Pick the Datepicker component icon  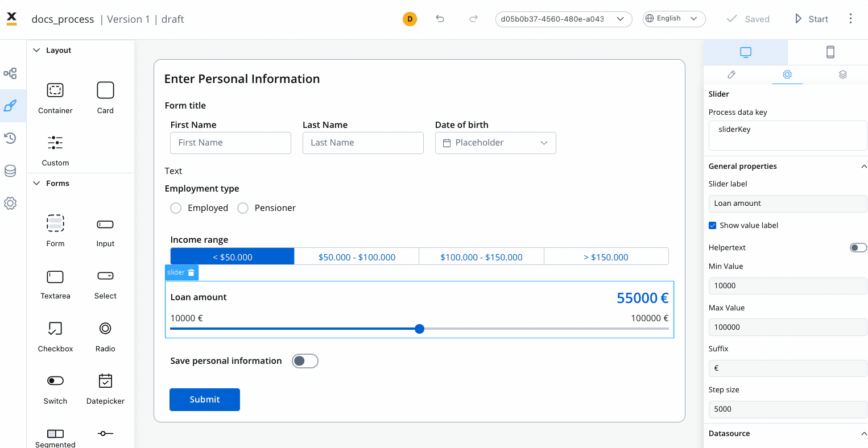click(105, 380)
